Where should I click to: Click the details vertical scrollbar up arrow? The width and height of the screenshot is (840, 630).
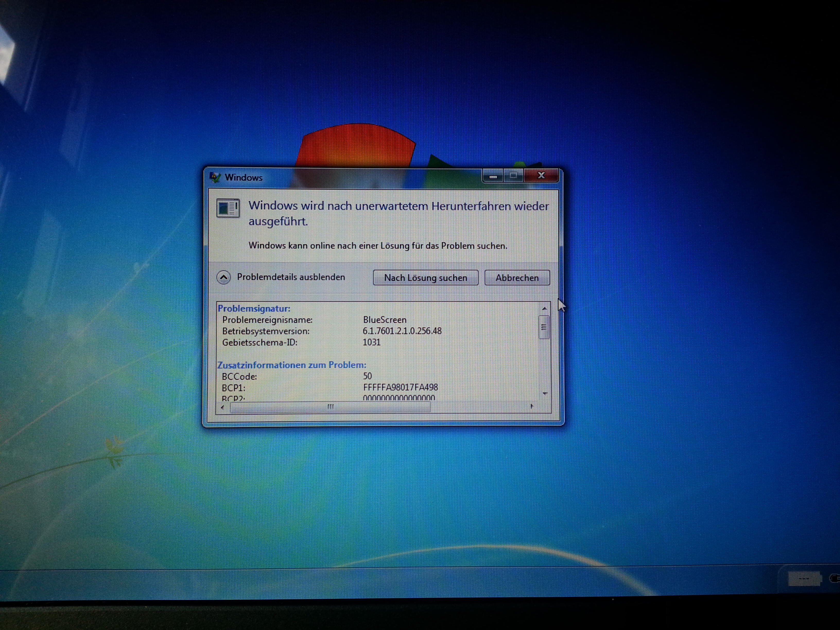click(544, 309)
